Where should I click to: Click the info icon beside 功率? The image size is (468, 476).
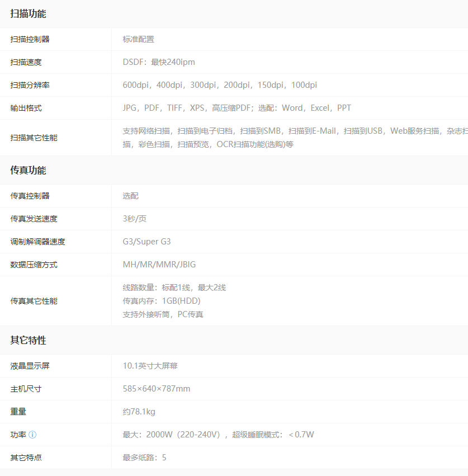click(32, 435)
